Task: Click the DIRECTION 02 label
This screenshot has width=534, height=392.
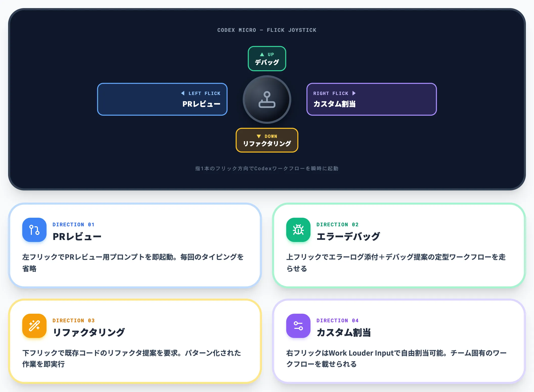Action: [338, 225]
